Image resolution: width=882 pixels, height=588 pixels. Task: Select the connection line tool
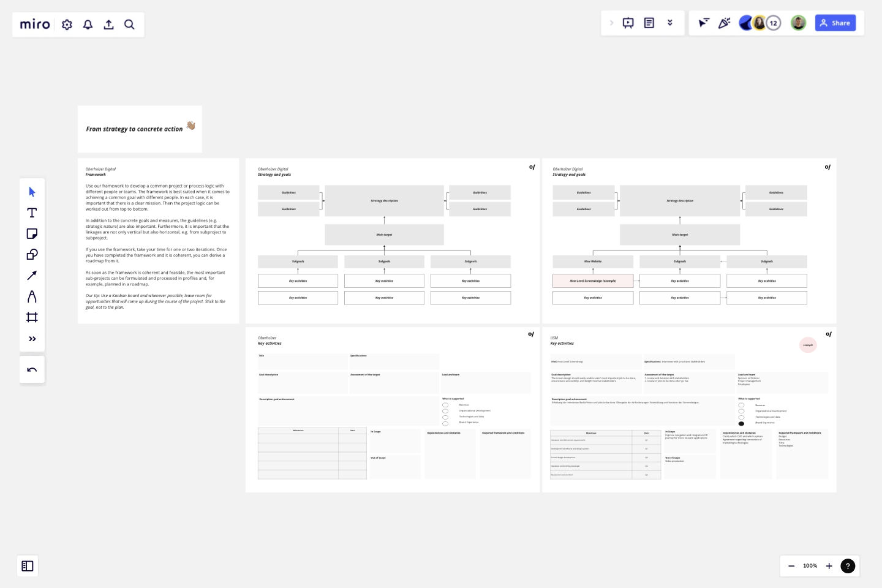click(x=32, y=275)
